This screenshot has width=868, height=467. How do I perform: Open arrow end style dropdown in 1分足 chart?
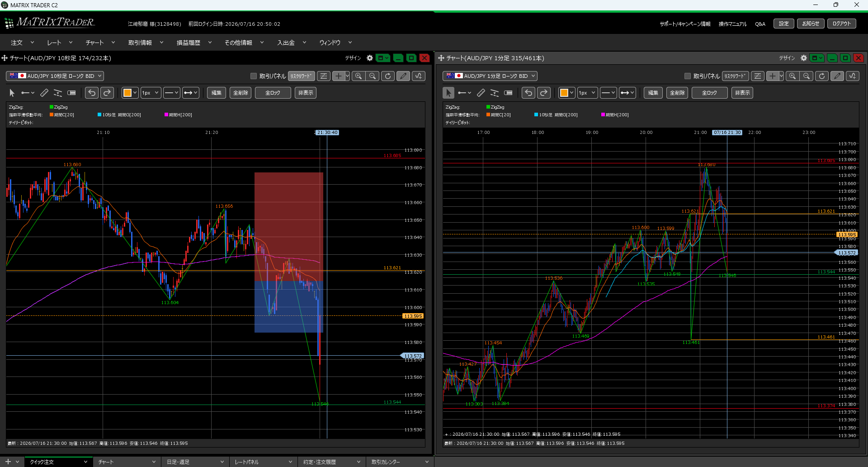(x=627, y=93)
